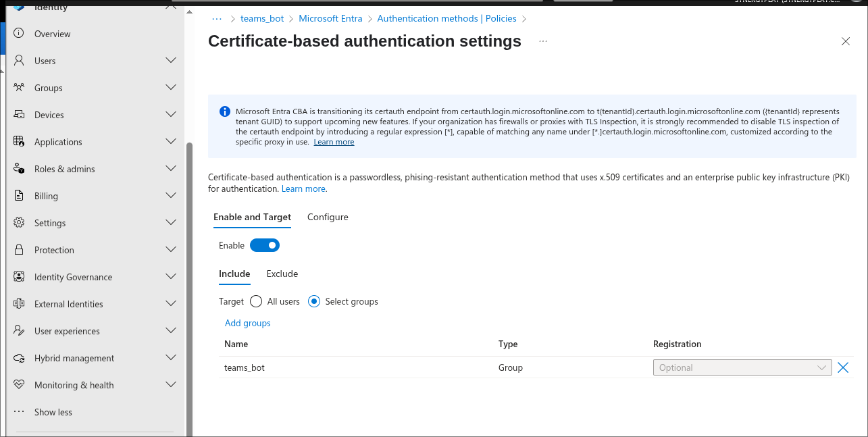Expand the Identity Governance chevron

click(x=171, y=277)
